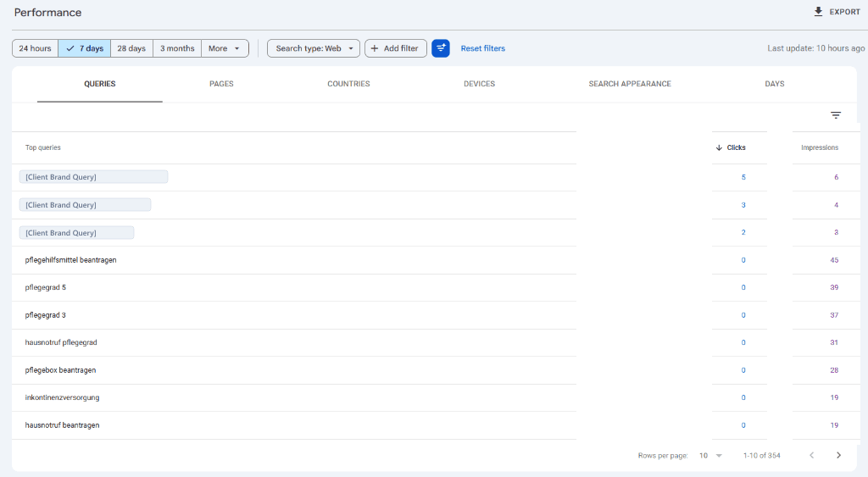
Task: Select the 3 months date range
Action: (177, 48)
